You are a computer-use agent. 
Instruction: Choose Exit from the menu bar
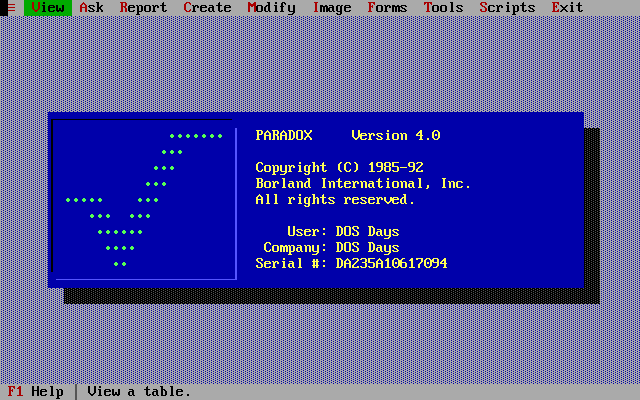(567, 8)
